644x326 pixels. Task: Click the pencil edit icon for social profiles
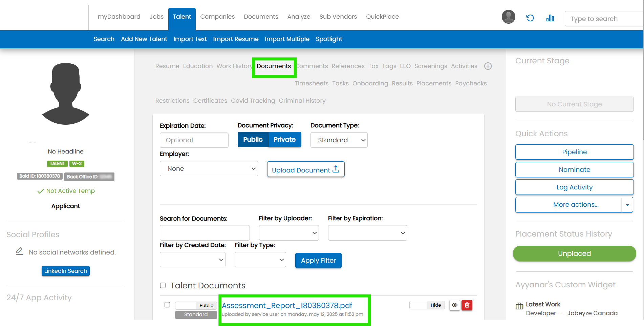(x=20, y=251)
